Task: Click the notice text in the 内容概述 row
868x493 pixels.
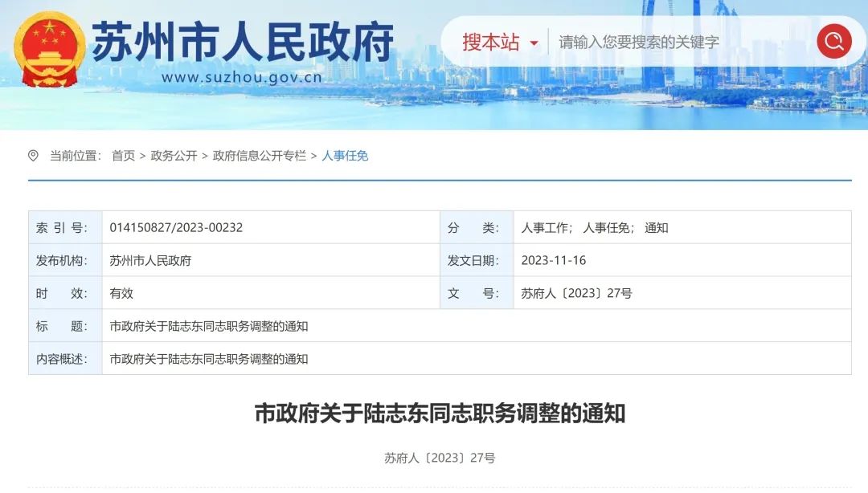Action: [x=208, y=359]
